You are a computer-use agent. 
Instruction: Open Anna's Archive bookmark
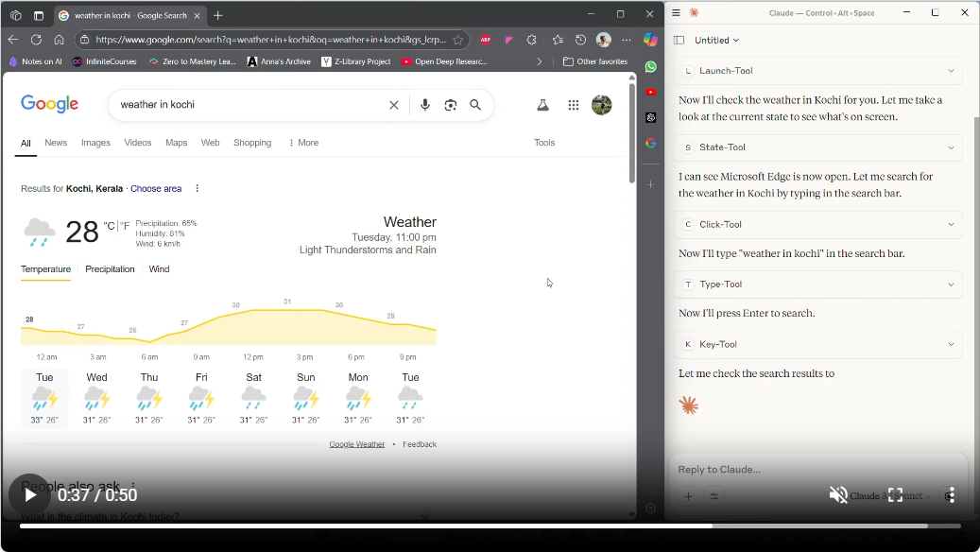[280, 61]
